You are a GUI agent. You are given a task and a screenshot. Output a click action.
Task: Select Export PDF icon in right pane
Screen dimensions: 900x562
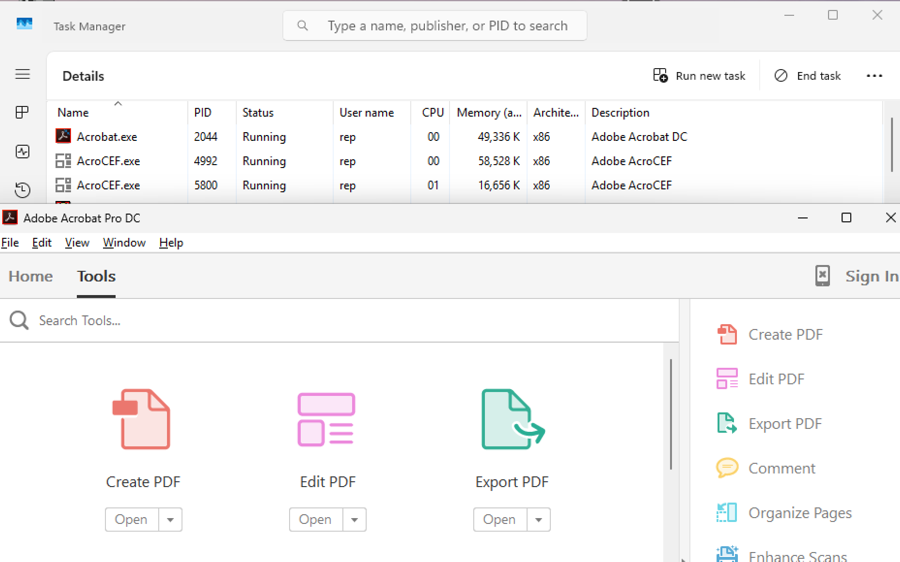pyautogui.click(x=727, y=423)
